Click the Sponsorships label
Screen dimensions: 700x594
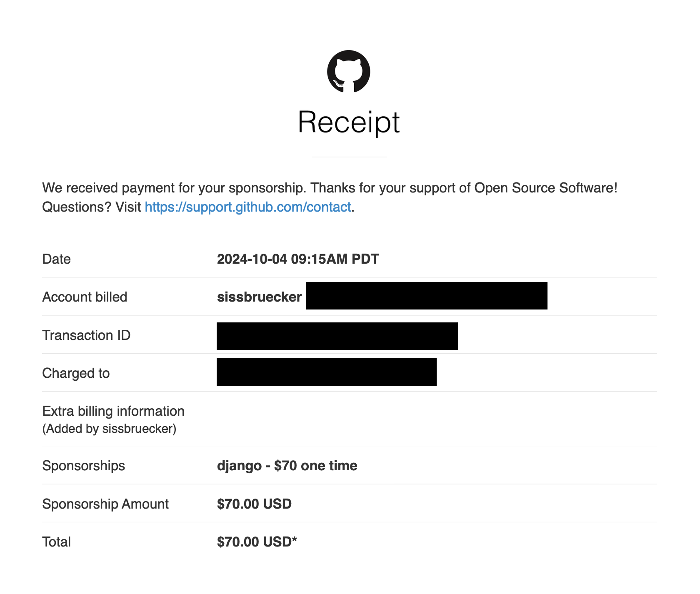pyautogui.click(x=84, y=466)
